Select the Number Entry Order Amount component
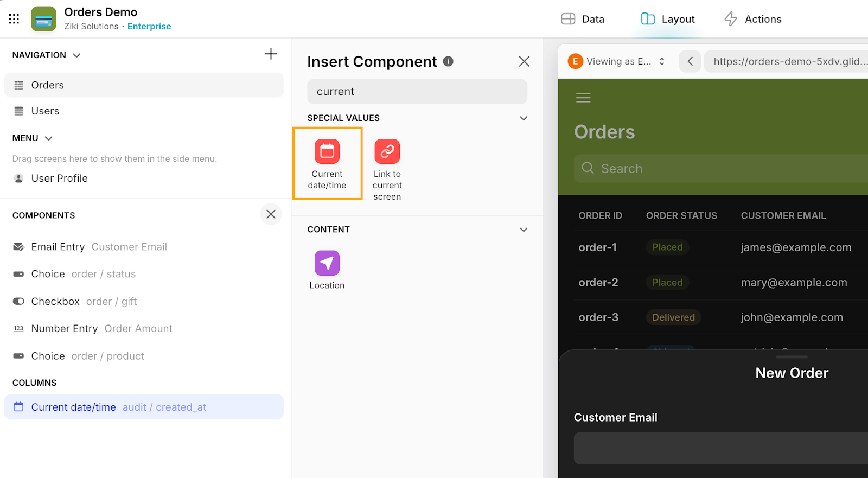The width and height of the screenshot is (868, 478). click(x=144, y=328)
